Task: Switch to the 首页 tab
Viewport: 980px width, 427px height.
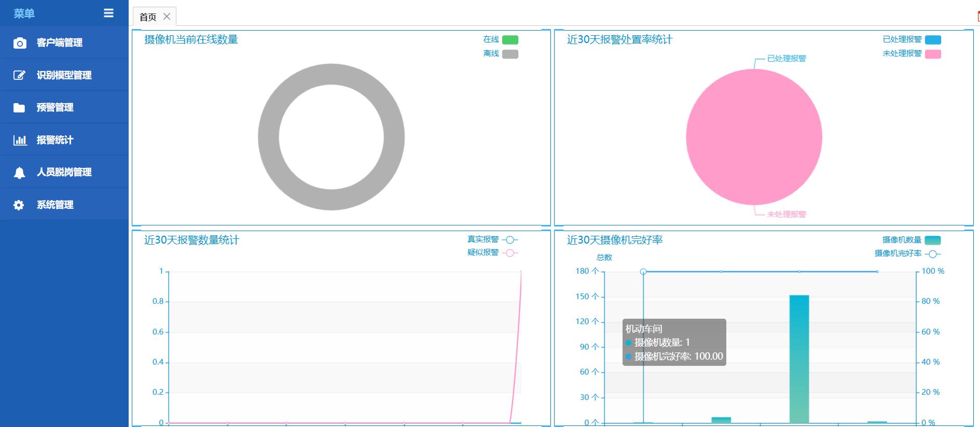Action: coord(148,17)
